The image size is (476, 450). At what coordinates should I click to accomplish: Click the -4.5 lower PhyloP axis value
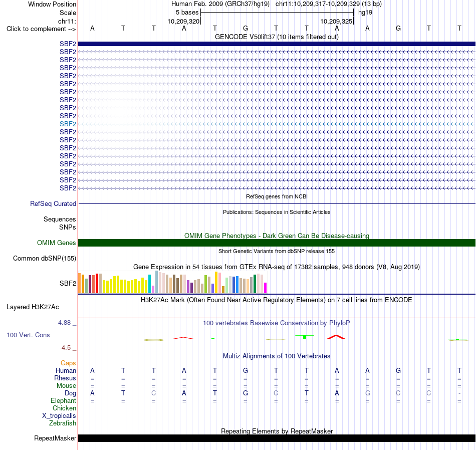(65, 348)
